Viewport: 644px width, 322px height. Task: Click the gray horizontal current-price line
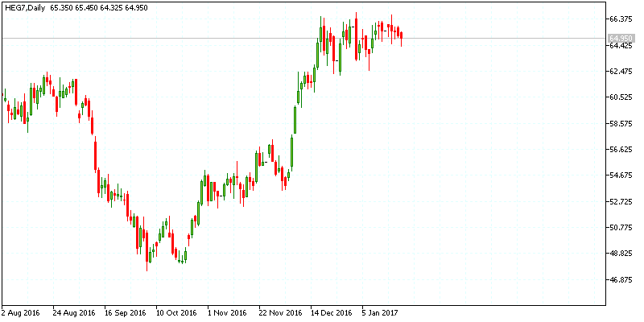[x=242, y=38]
